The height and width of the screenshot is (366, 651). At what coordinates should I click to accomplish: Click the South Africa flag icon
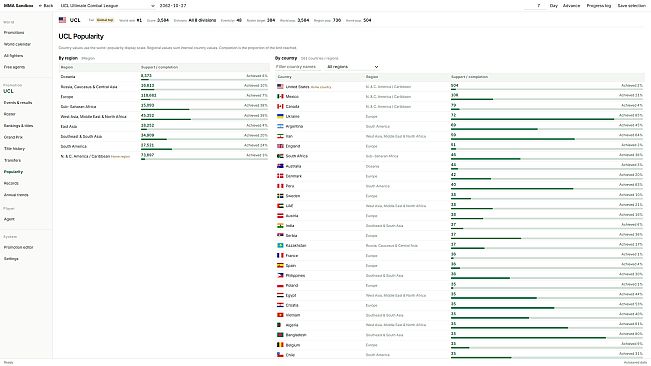(280, 156)
